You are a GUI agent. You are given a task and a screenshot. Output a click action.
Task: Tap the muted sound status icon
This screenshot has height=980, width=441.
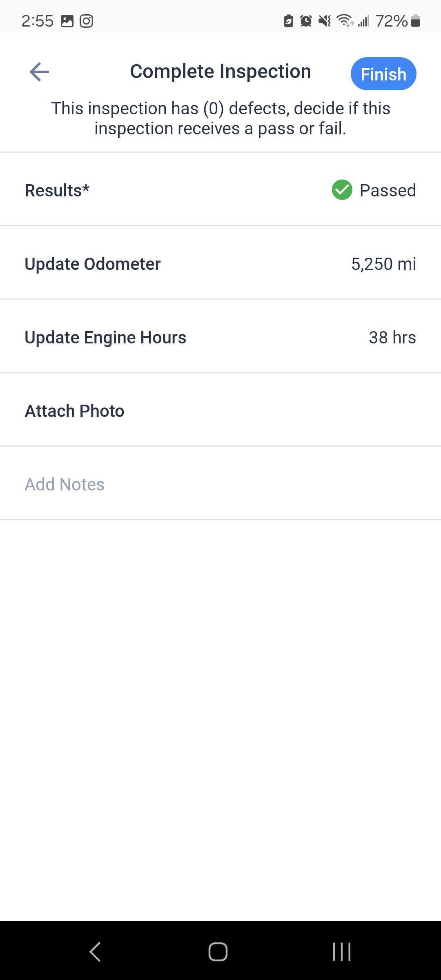325,21
